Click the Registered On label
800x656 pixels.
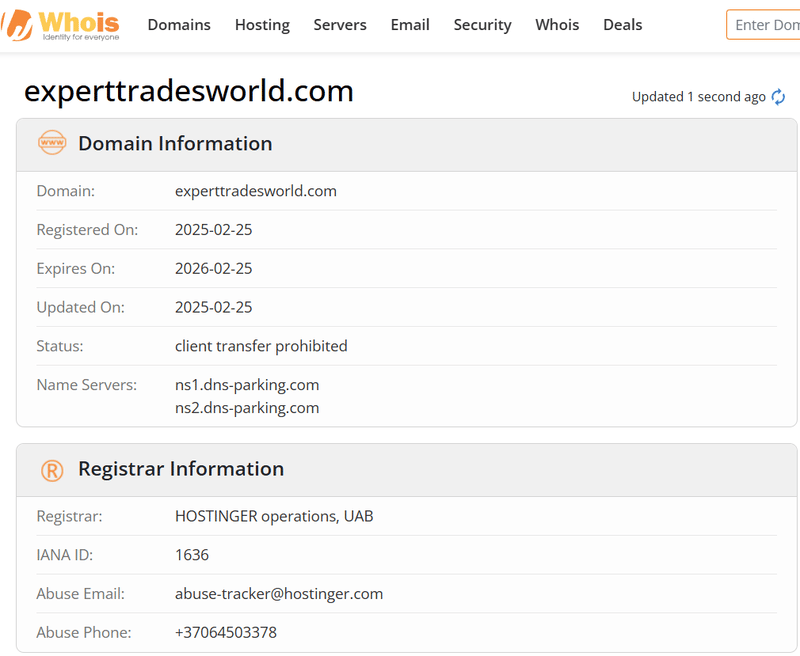click(87, 230)
